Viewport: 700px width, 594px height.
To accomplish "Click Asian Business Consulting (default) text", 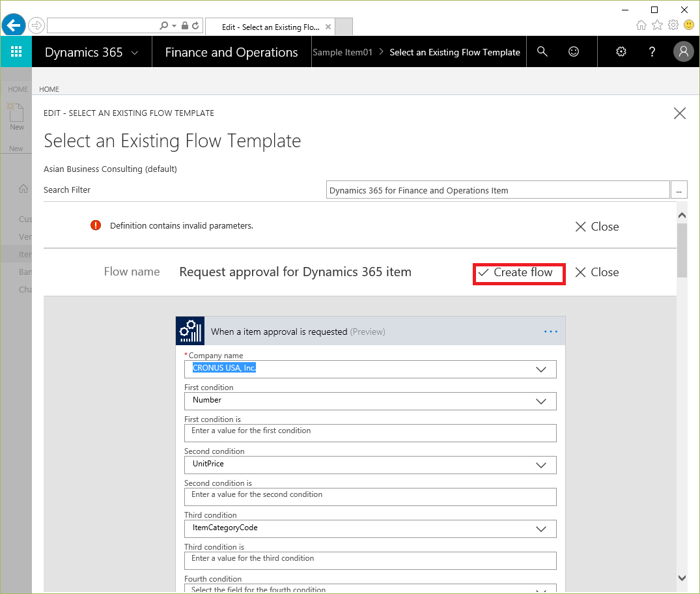I will click(110, 169).
